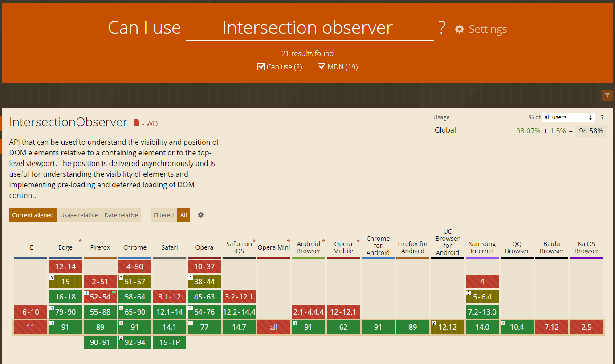Click the usage help question mark

(x=602, y=117)
